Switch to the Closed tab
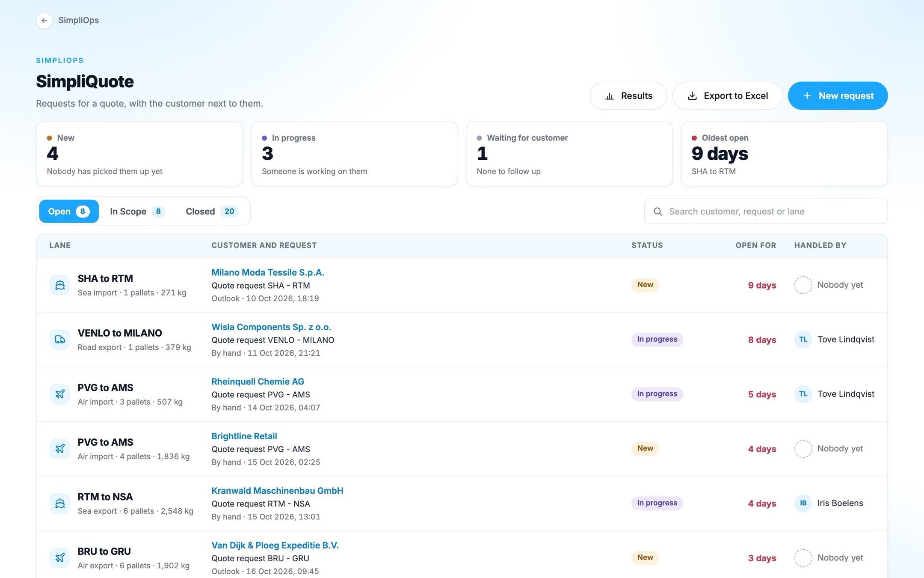Screen dimensions: 924x578 tap(212, 212)
